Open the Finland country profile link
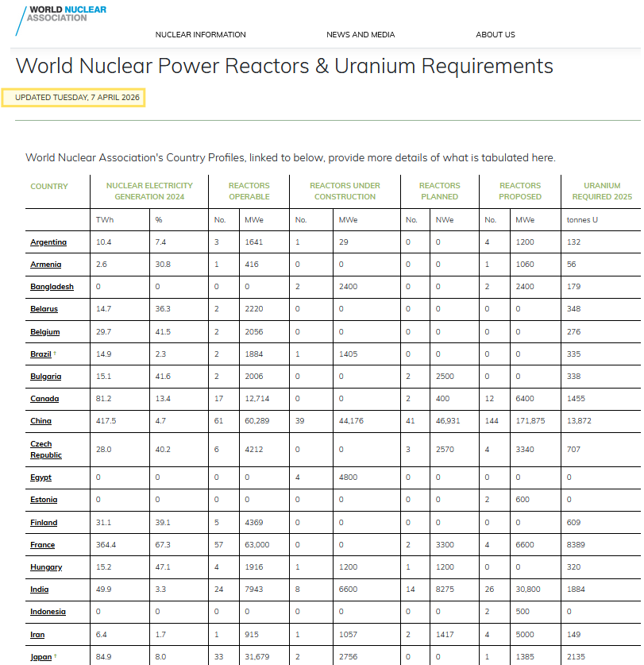The image size is (644, 665). (44, 523)
